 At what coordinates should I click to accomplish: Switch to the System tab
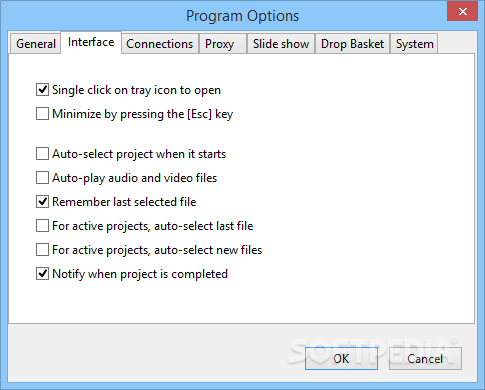click(x=414, y=44)
